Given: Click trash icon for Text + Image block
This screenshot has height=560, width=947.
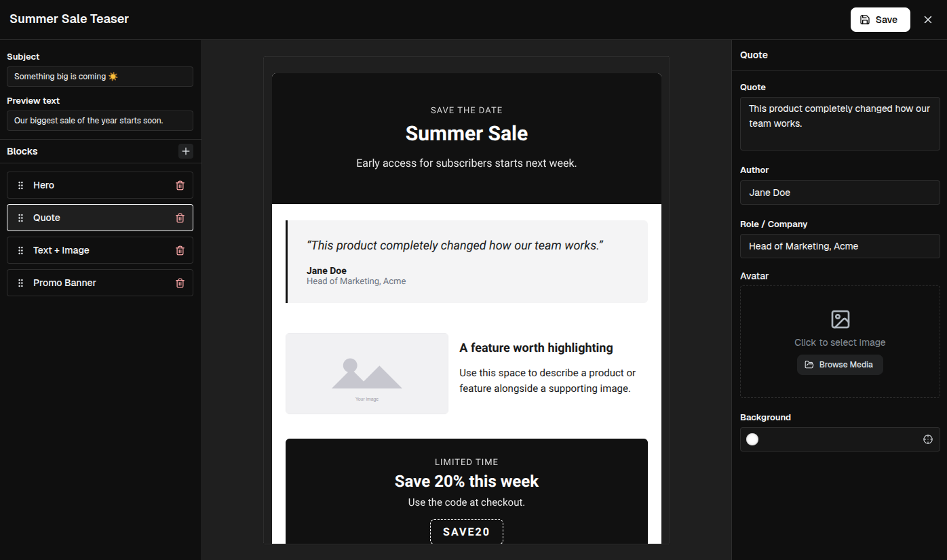Looking at the screenshot, I should (x=180, y=250).
